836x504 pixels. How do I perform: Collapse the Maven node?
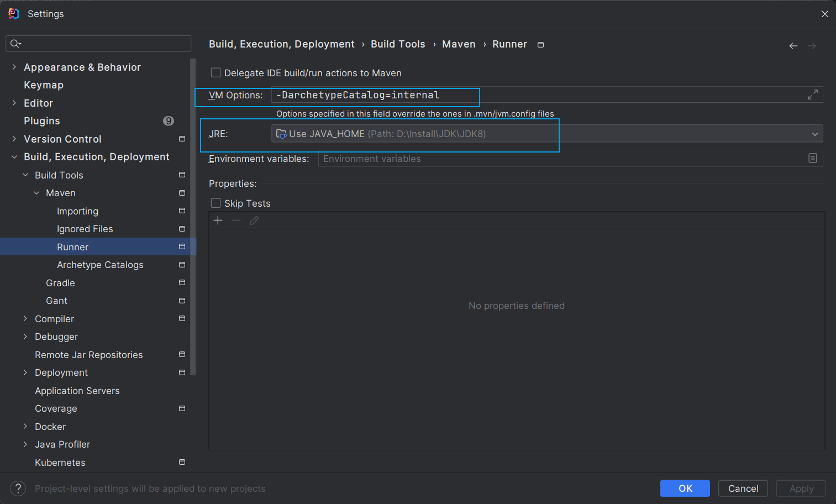(36, 193)
